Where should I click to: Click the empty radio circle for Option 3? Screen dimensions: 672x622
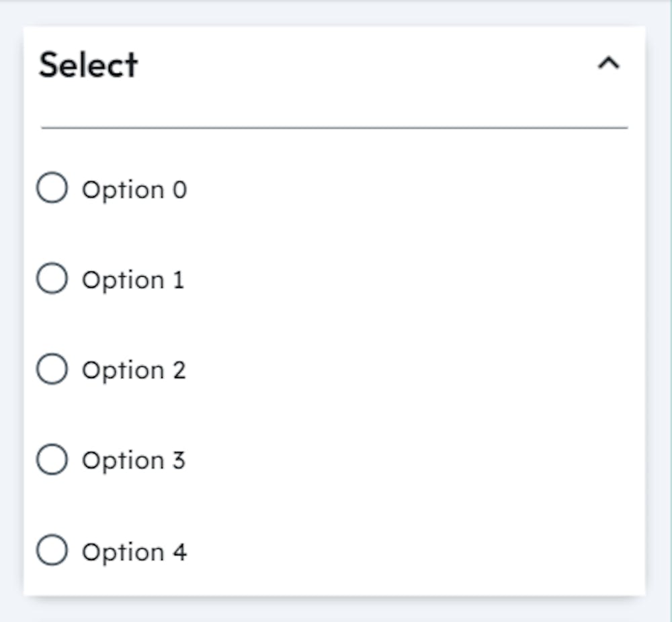(52, 458)
